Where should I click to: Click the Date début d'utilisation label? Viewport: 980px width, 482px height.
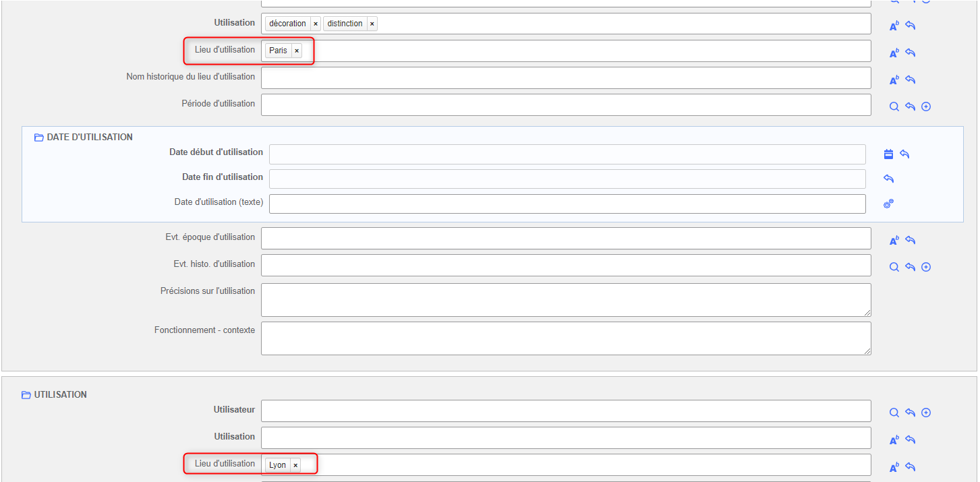tap(216, 152)
